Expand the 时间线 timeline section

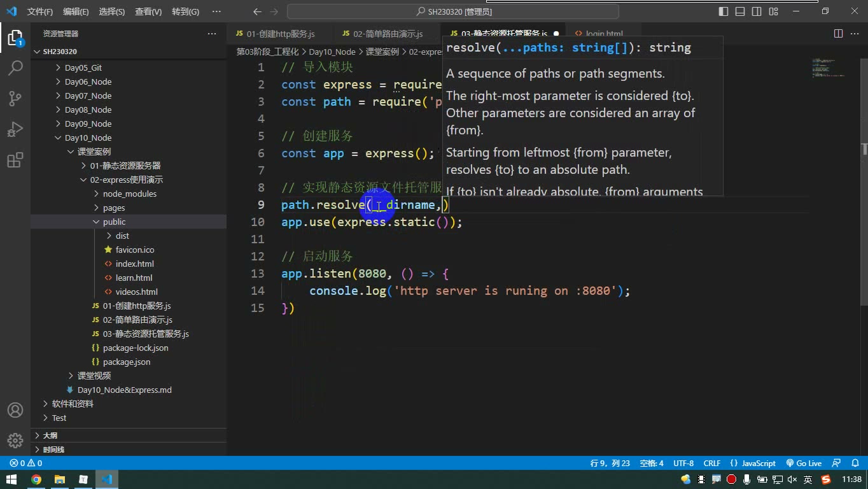coord(53,450)
